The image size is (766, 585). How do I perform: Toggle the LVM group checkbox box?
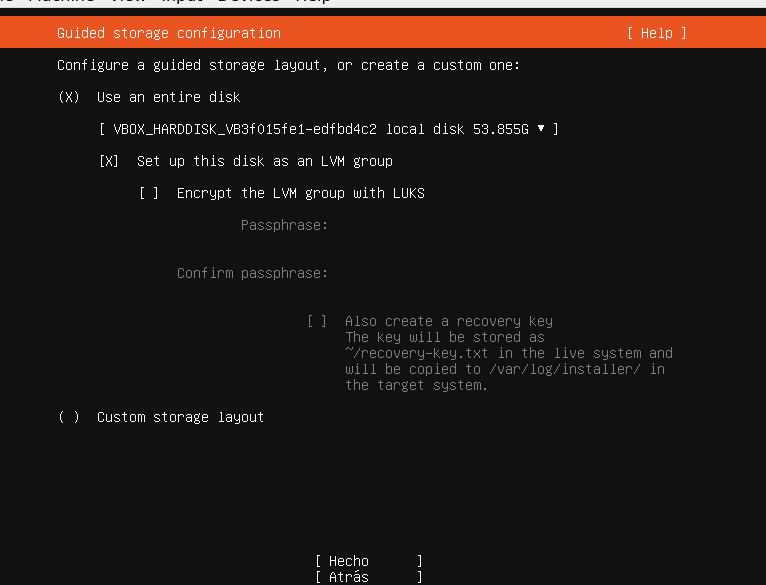[110, 161]
